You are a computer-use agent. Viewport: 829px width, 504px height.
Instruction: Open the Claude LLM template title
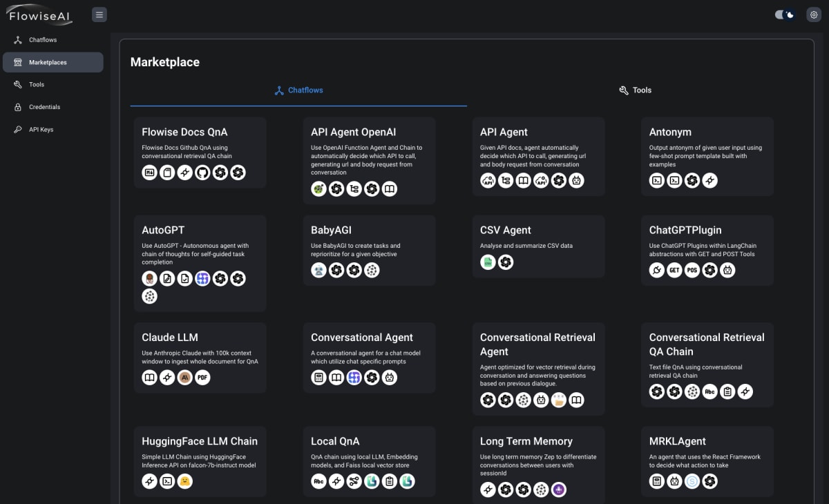(x=170, y=337)
